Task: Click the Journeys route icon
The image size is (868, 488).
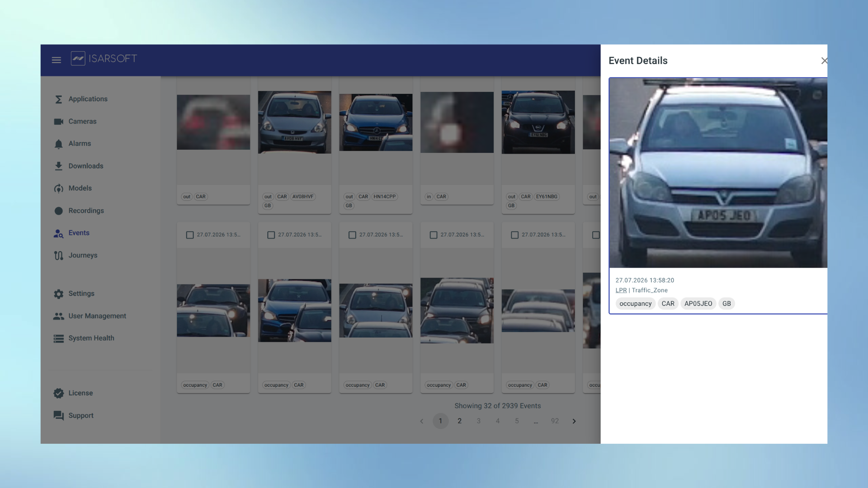Action: click(x=58, y=256)
